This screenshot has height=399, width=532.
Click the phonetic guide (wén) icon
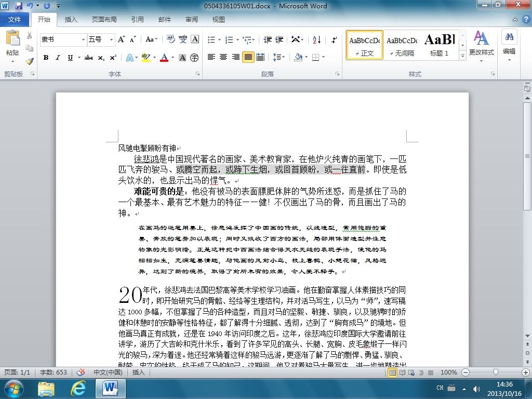[x=183, y=39]
